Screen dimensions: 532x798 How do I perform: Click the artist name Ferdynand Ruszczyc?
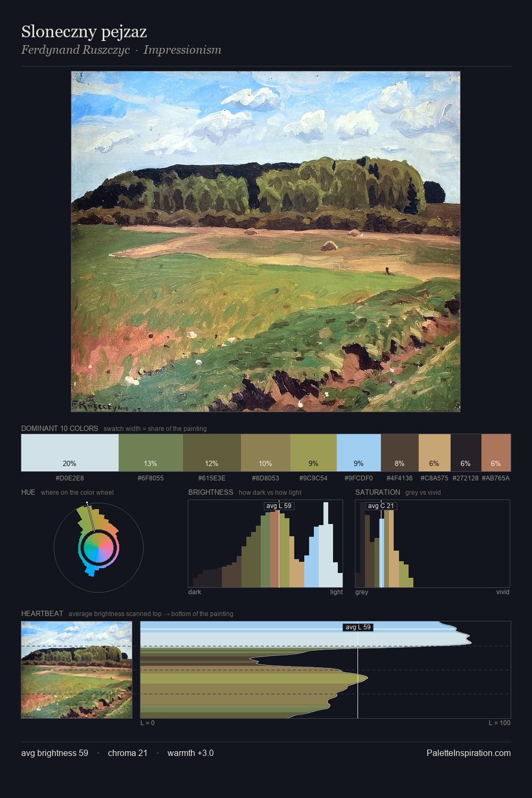pos(76,50)
